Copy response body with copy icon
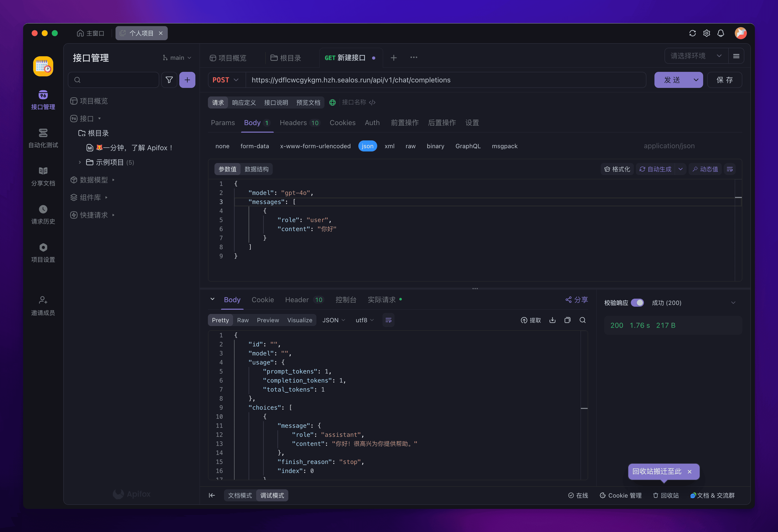The height and width of the screenshot is (532, 778). pos(567,320)
